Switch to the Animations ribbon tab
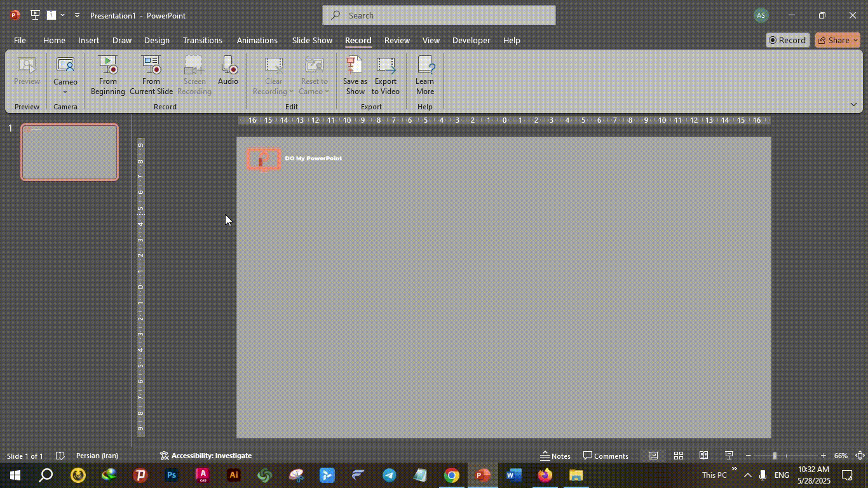 [257, 40]
